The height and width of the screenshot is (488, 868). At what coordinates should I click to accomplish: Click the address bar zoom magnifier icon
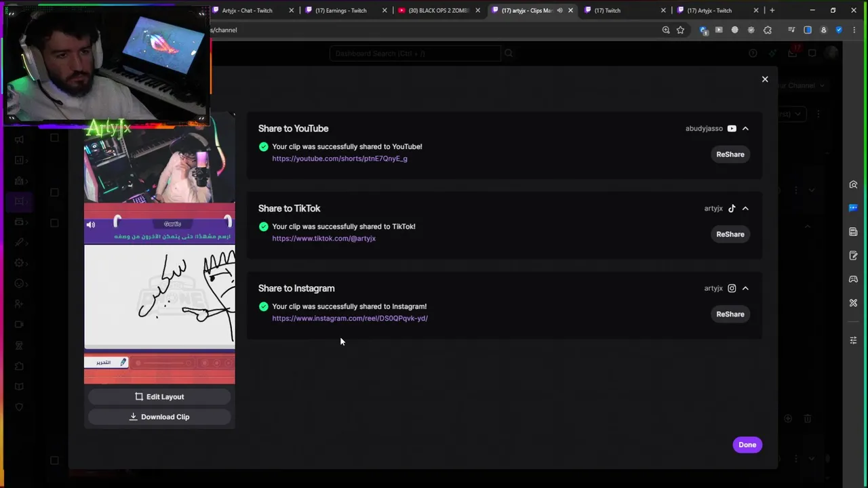(666, 30)
